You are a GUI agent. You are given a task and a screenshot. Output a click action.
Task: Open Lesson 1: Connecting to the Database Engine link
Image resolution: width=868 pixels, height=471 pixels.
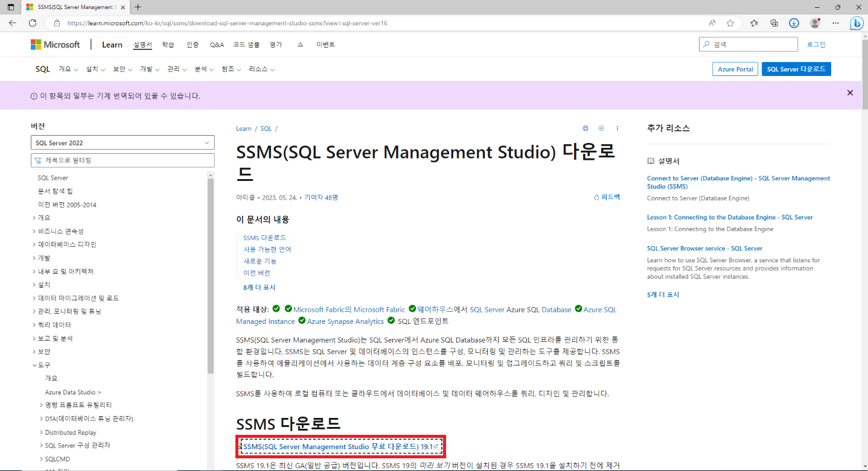pos(730,217)
